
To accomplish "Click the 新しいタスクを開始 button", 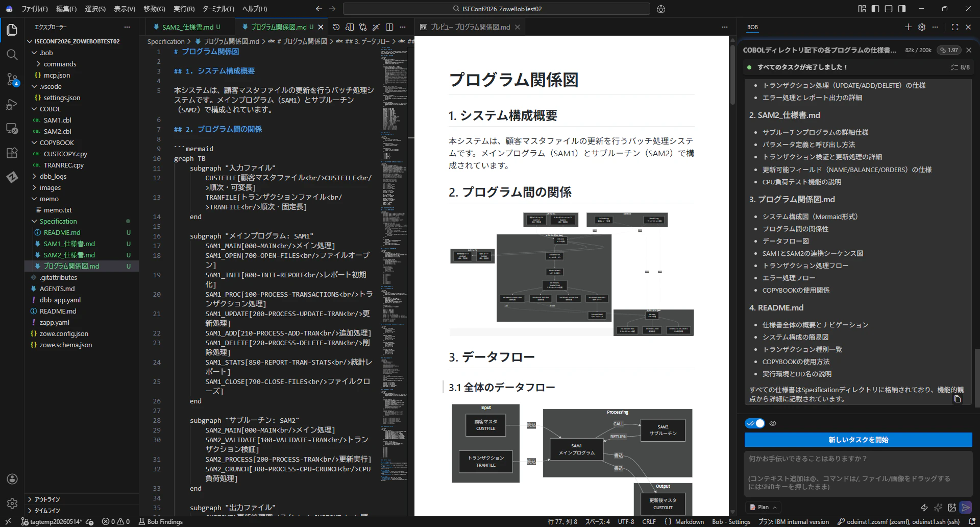I will (x=859, y=440).
